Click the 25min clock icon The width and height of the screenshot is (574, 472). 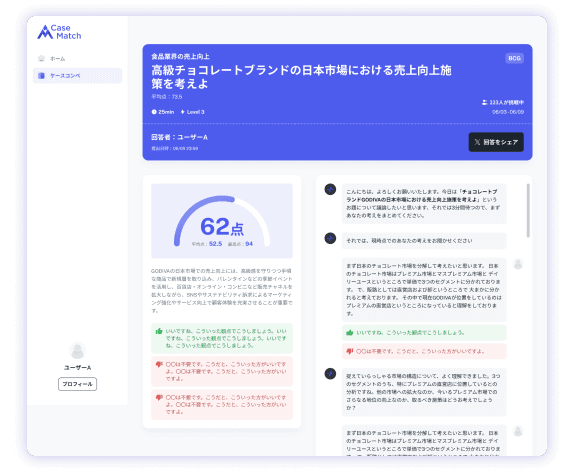[x=154, y=112]
